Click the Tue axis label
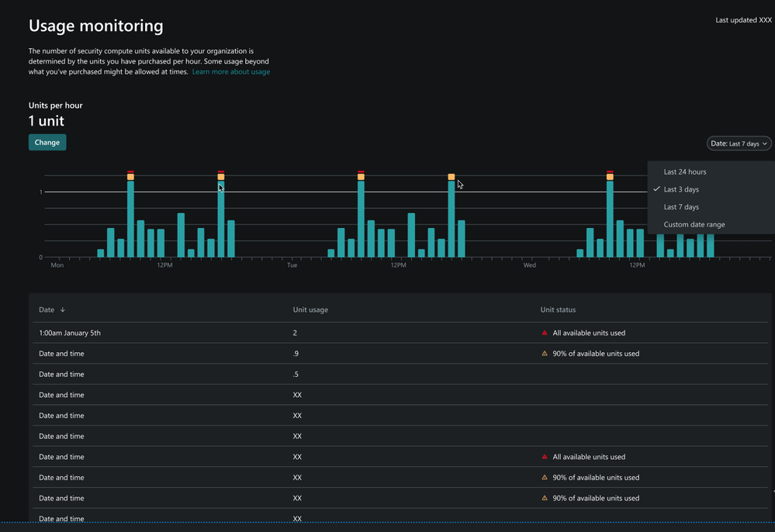 [x=292, y=265]
